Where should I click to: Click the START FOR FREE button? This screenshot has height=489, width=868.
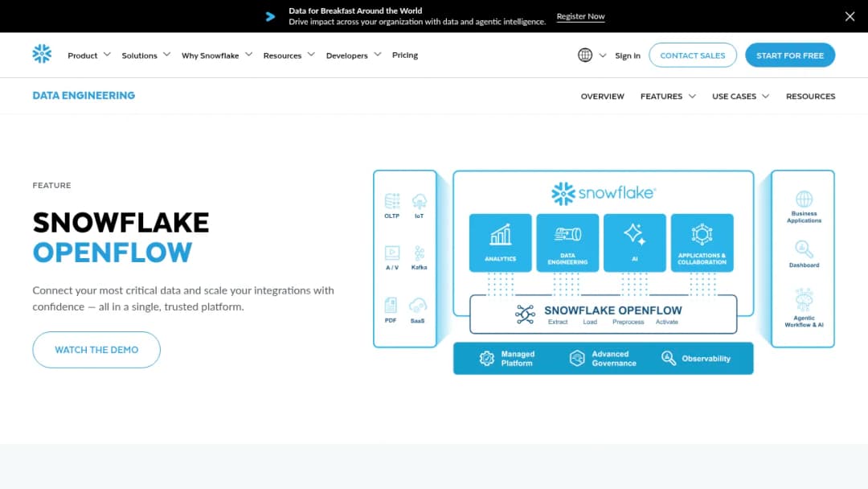point(790,55)
